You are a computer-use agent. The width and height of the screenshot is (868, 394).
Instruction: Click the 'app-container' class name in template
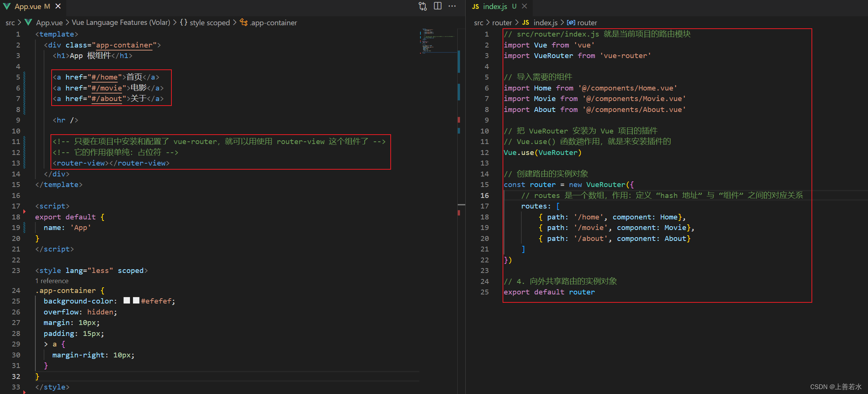(124, 45)
